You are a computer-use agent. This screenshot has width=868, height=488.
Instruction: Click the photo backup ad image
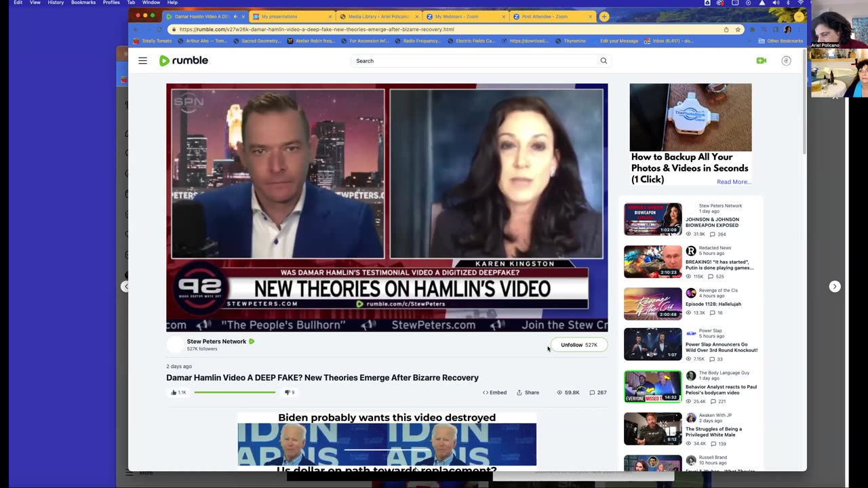[690, 117]
